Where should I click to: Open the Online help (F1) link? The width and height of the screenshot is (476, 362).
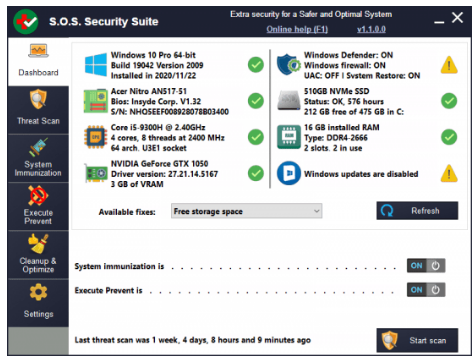(297, 29)
